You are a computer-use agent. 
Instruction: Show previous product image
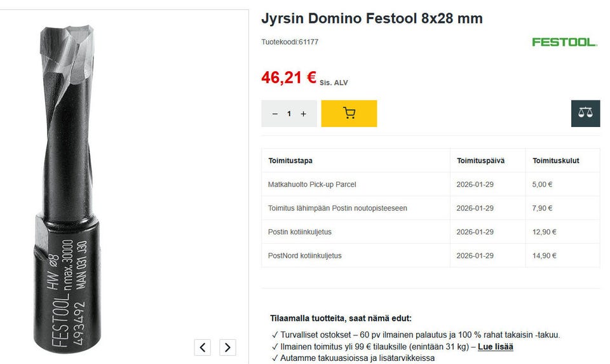(x=202, y=347)
